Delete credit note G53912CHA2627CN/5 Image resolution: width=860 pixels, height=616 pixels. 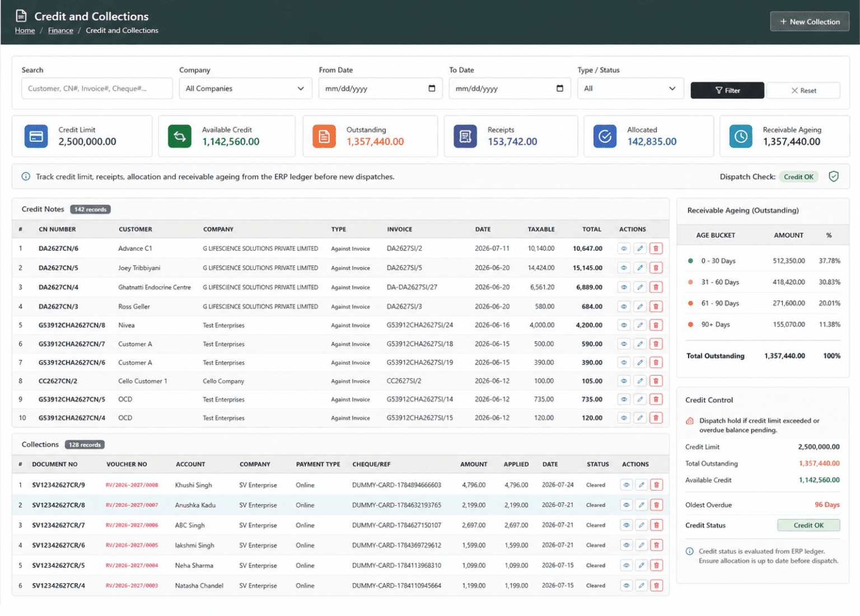(656, 399)
